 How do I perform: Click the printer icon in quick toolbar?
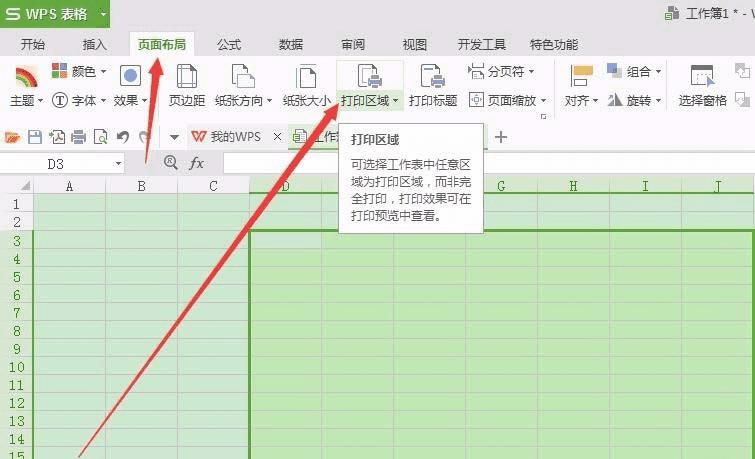click(78, 137)
